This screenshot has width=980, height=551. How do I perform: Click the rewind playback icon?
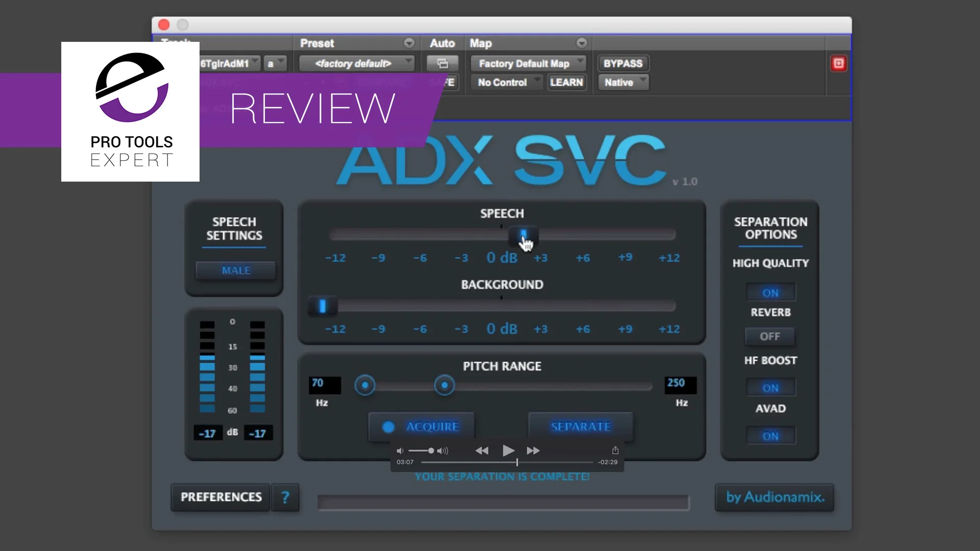[482, 450]
